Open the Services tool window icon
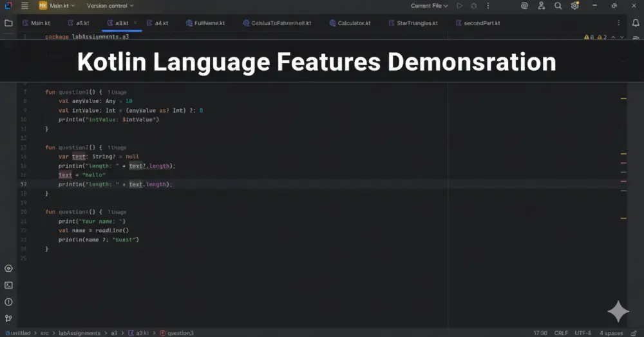The image size is (644, 337). [x=8, y=268]
